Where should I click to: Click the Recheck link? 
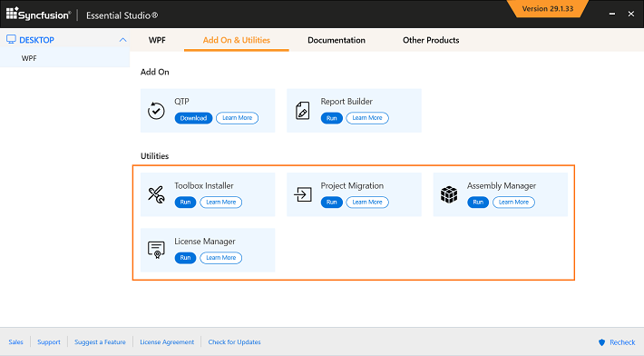622,342
